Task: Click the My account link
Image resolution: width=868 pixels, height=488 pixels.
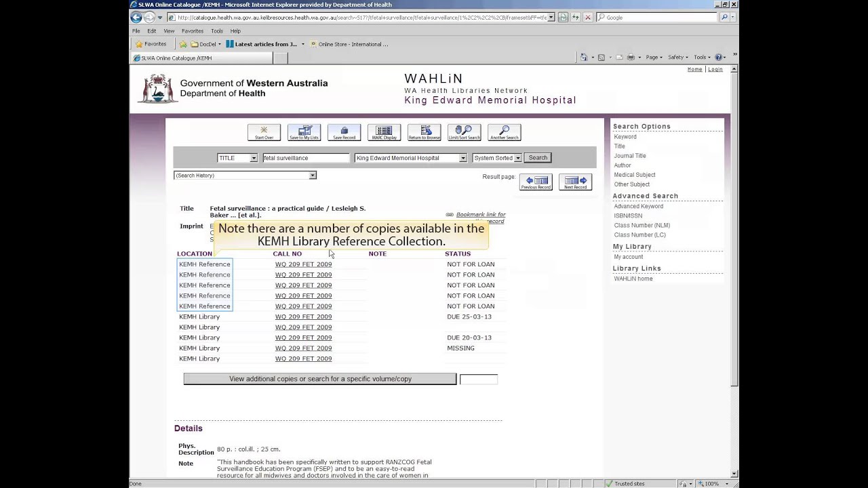Action: [x=629, y=257]
